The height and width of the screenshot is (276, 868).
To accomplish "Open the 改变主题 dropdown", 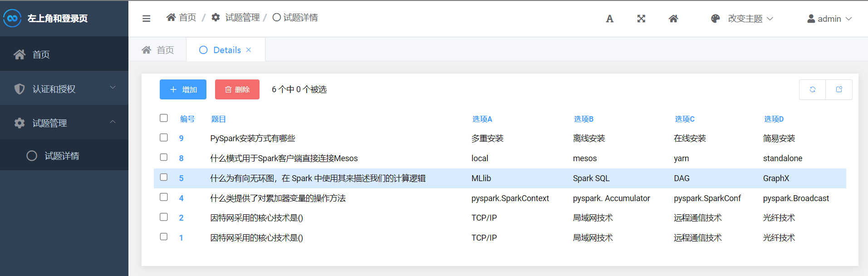I will [x=750, y=19].
